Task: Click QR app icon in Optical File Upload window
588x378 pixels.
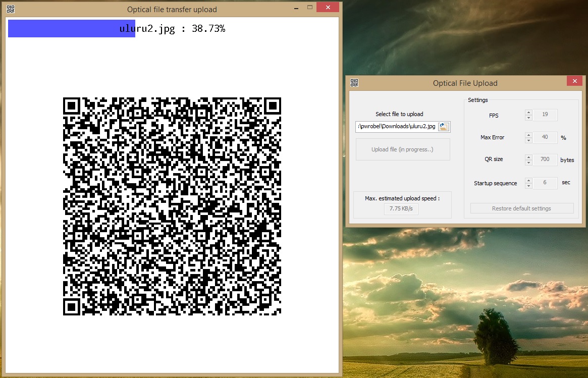Action: pos(354,83)
